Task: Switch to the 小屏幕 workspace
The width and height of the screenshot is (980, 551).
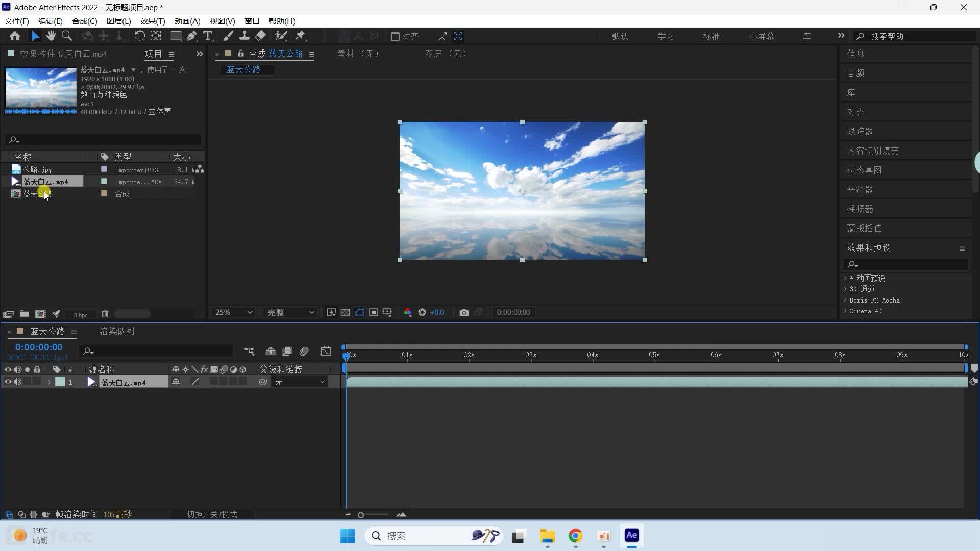Action: [x=762, y=36]
